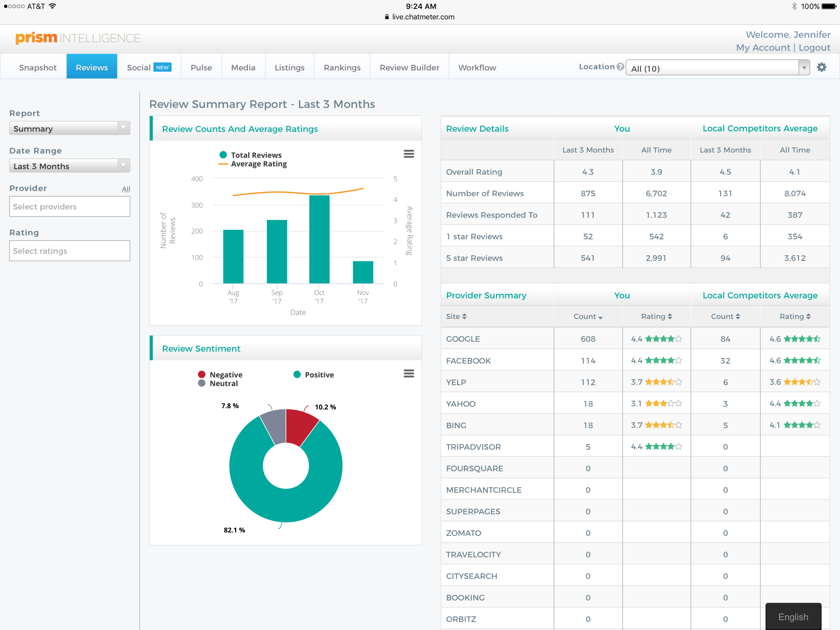
Task: Hide Neutral sentiment via its legend entry
Action: pos(223,383)
